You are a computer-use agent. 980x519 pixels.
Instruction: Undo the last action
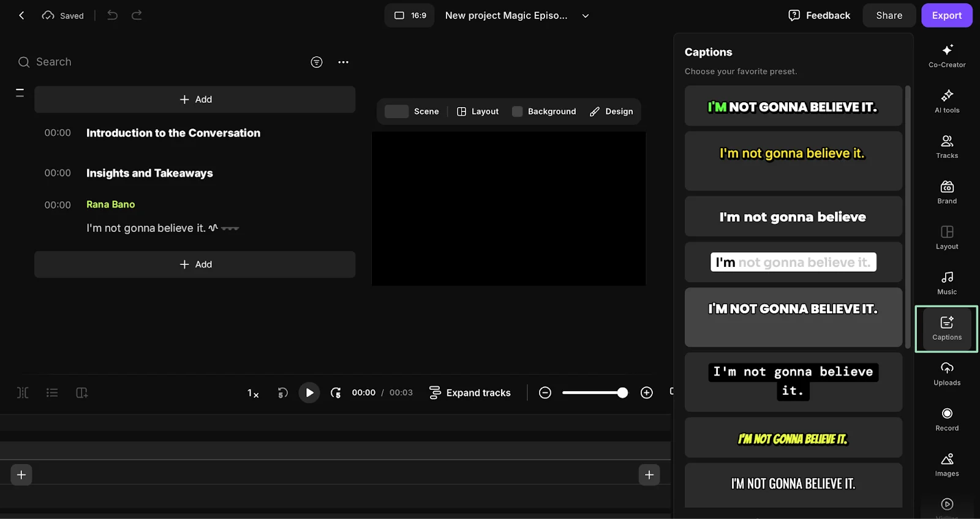click(112, 15)
